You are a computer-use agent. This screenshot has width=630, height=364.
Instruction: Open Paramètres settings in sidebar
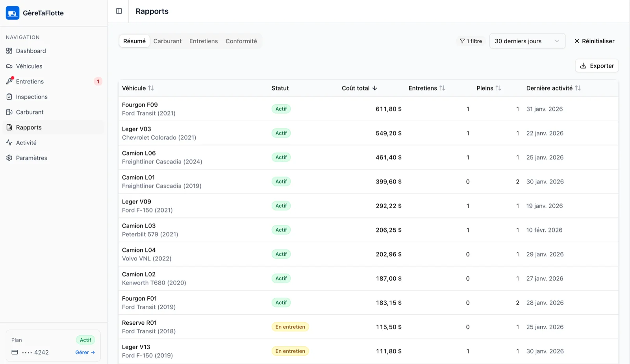[31, 158]
